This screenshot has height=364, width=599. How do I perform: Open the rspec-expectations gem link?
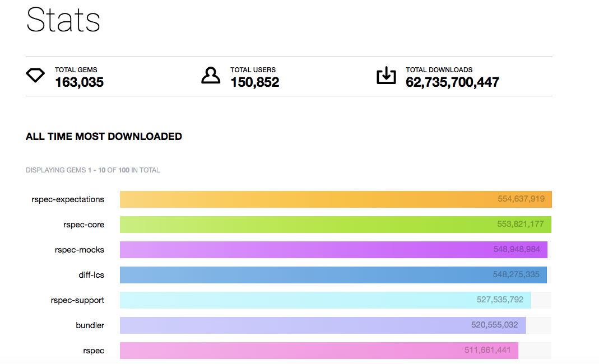68,199
